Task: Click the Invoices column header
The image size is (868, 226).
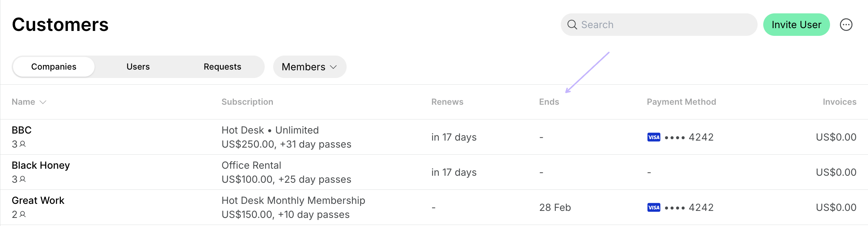Action: [x=840, y=102]
